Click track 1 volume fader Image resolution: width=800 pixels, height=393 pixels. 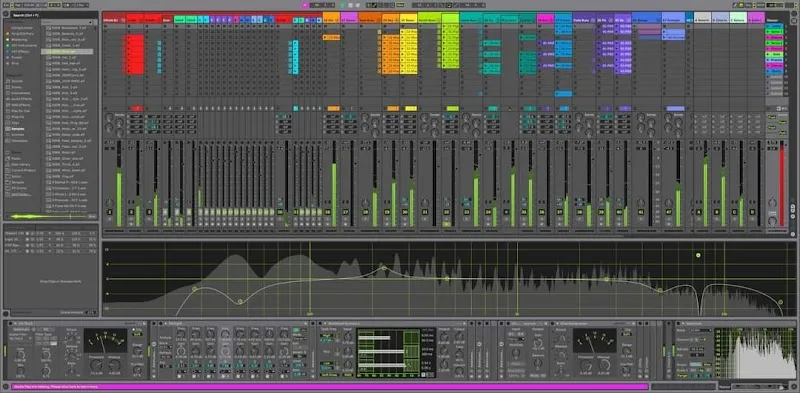[119, 184]
